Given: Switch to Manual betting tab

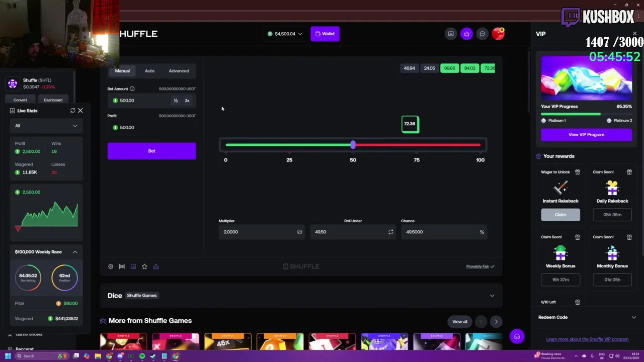Looking at the screenshot, I should (122, 71).
